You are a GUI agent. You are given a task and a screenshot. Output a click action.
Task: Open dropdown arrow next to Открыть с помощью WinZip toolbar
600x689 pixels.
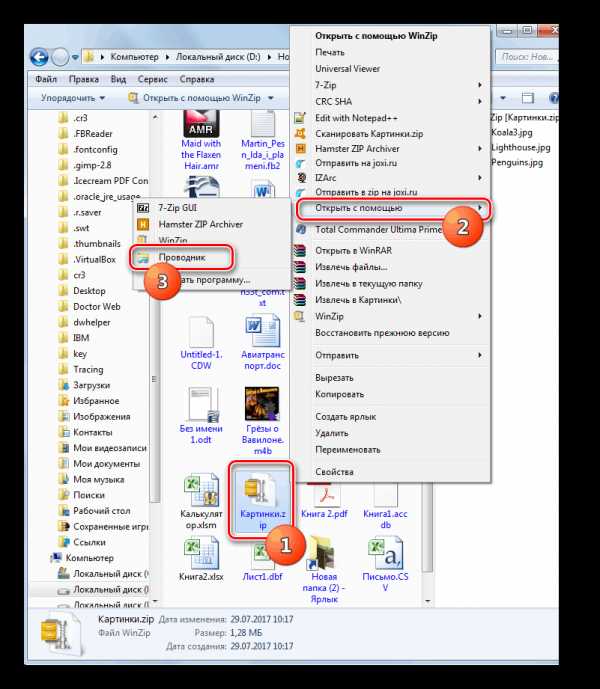click(x=271, y=98)
